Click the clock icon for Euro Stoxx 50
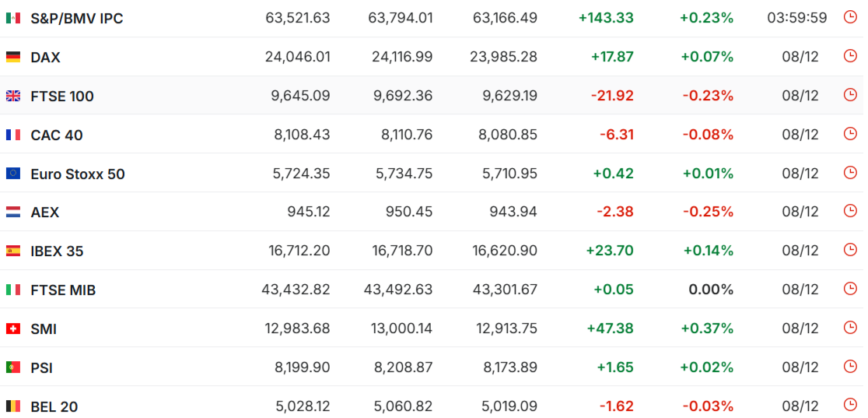 (850, 173)
